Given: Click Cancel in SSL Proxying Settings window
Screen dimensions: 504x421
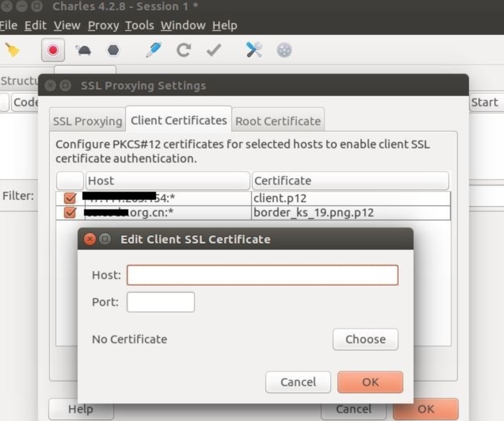Looking at the screenshot, I should pyautogui.click(x=353, y=409).
